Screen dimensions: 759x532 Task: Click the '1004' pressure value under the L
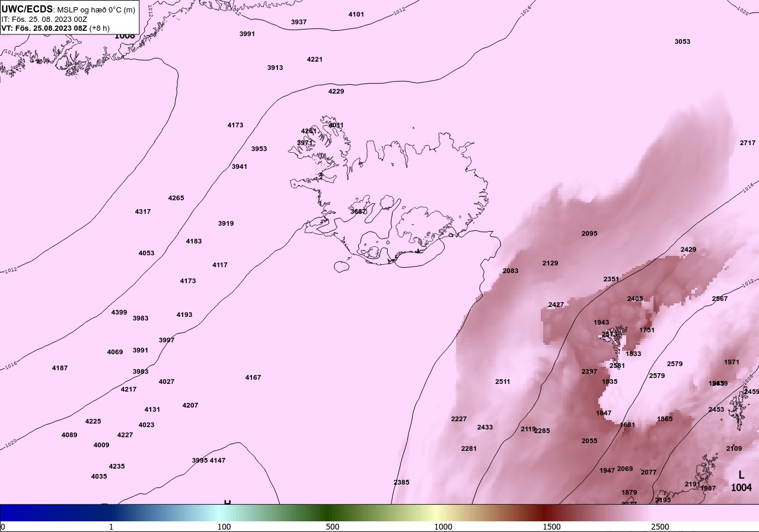click(741, 488)
